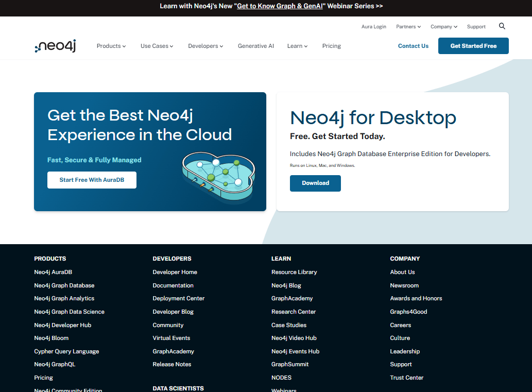532x392 pixels.
Task: Open the Partners dropdown in top bar
Action: point(408,26)
